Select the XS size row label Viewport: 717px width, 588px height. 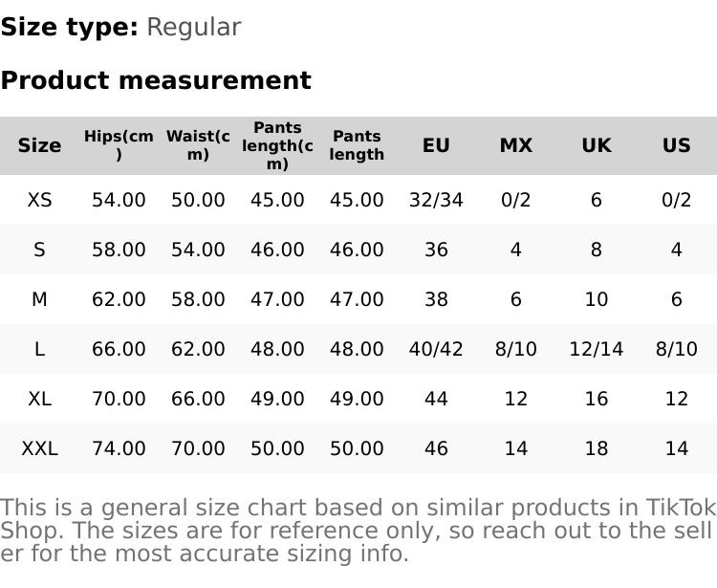(39, 200)
